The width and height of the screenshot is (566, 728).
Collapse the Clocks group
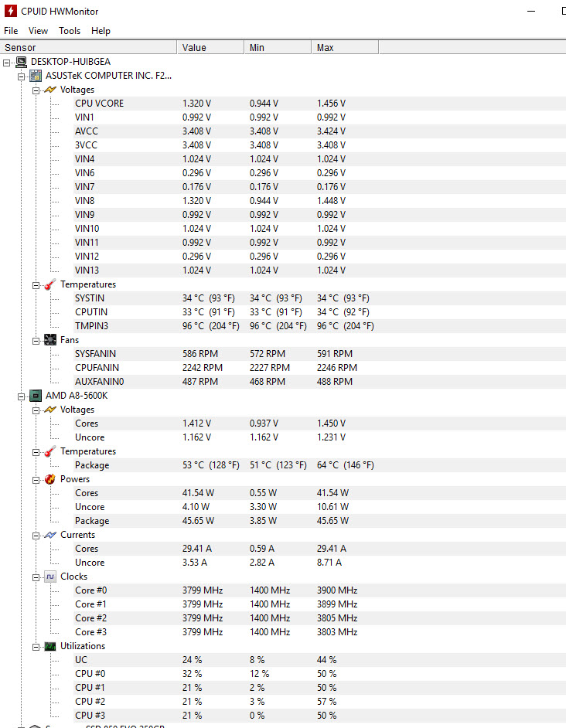click(x=36, y=577)
